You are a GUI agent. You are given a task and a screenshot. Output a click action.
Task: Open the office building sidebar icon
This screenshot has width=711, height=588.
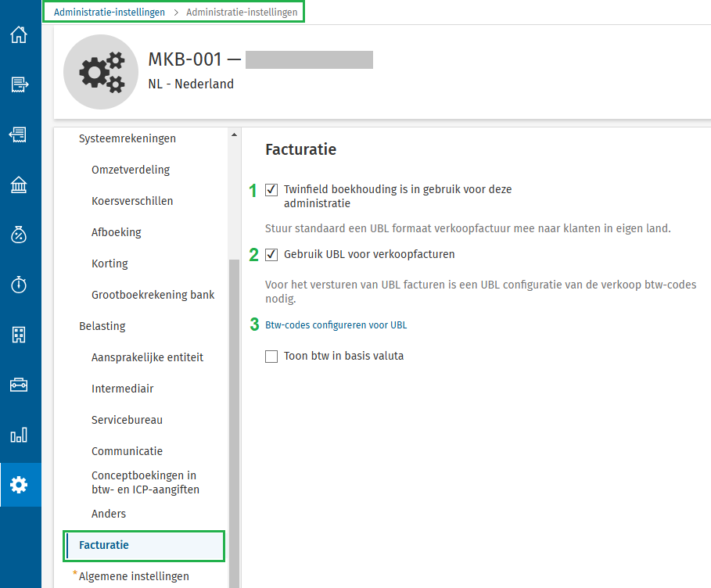pyautogui.click(x=19, y=335)
